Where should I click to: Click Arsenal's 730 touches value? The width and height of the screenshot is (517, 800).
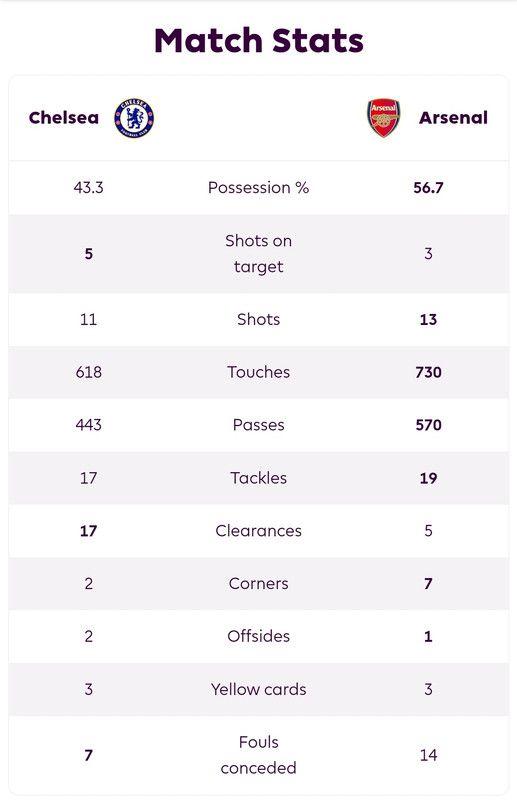click(428, 372)
